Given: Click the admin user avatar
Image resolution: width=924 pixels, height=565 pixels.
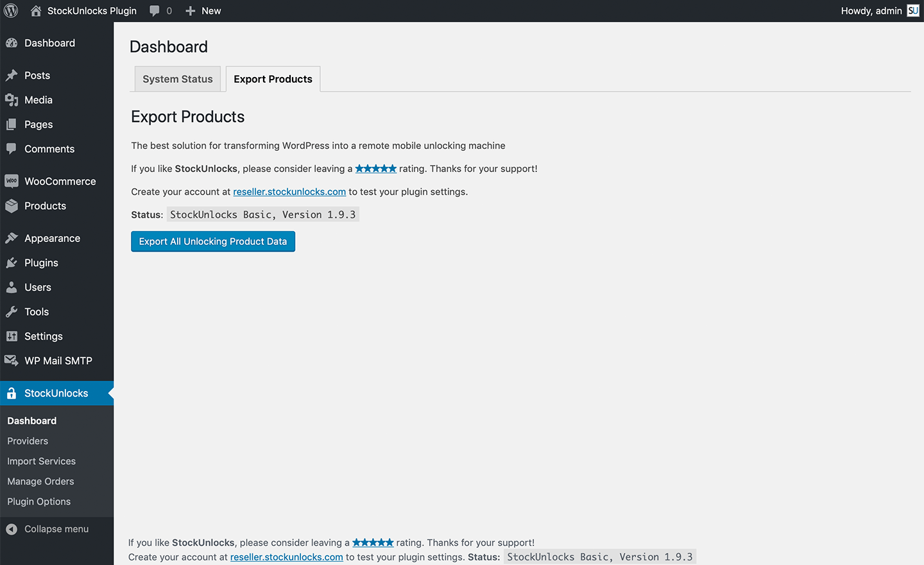Looking at the screenshot, I should tap(912, 11).
